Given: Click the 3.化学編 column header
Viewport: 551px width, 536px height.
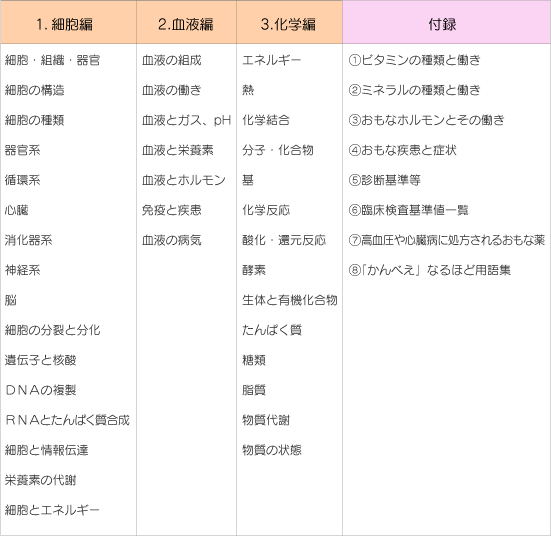Looking at the screenshot, I should [x=289, y=22].
